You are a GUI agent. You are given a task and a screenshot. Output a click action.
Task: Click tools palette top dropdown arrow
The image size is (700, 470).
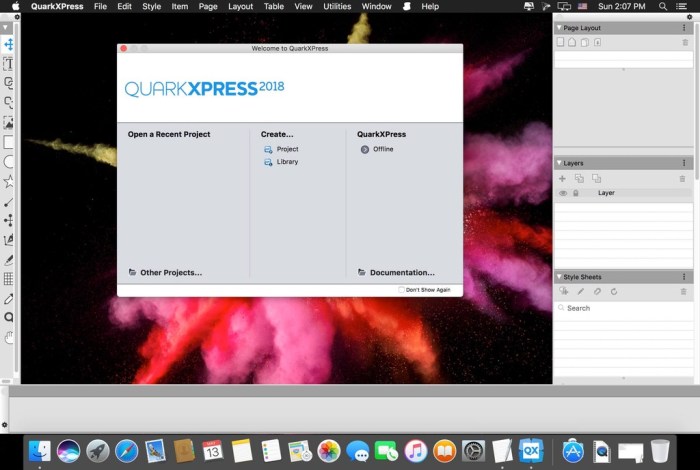pyautogui.click(x=5, y=27)
